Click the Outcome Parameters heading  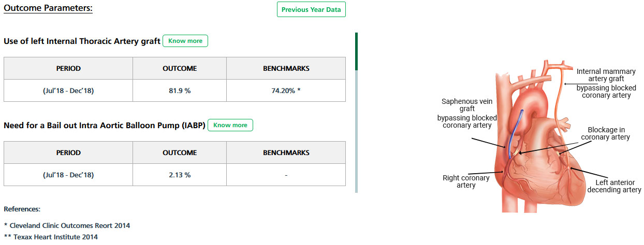[x=48, y=9]
